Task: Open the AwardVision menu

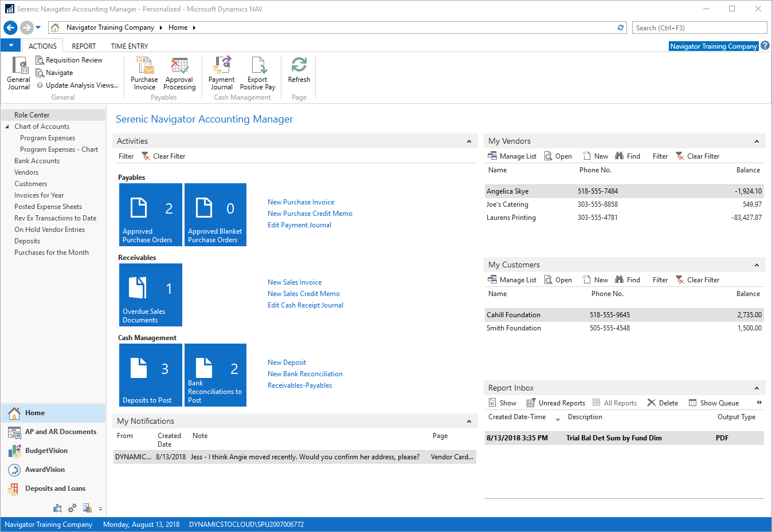Action: [53, 470]
